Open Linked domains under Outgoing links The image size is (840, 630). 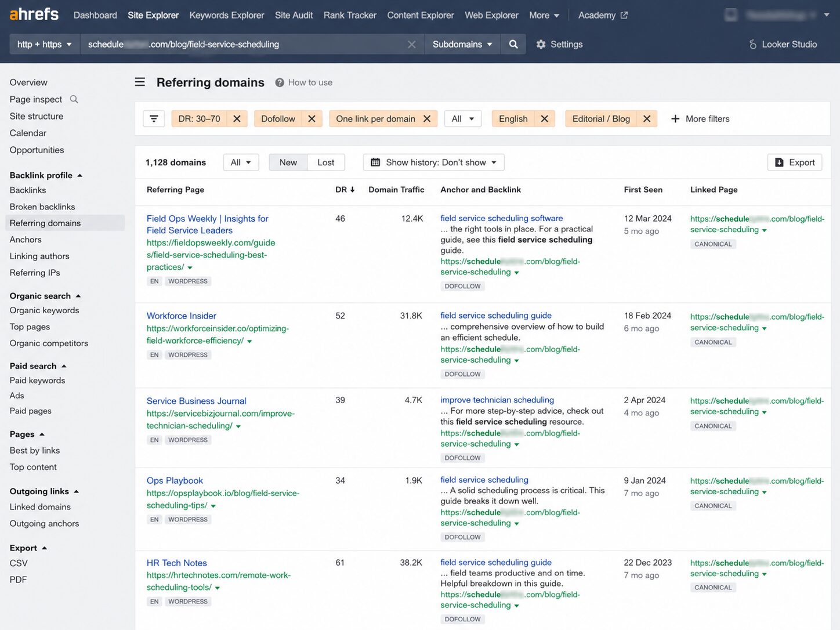tap(40, 507)
